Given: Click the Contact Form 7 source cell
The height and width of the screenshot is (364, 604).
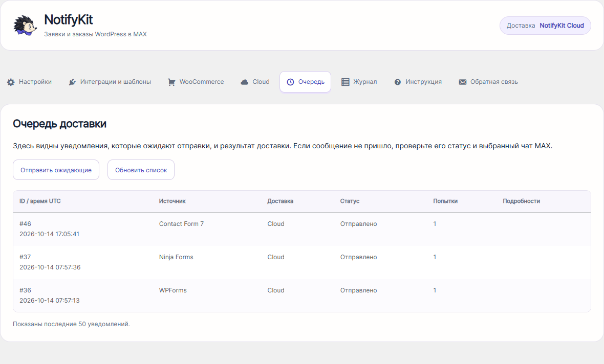Looking at the screenshot, I should (x=181, y=223).
